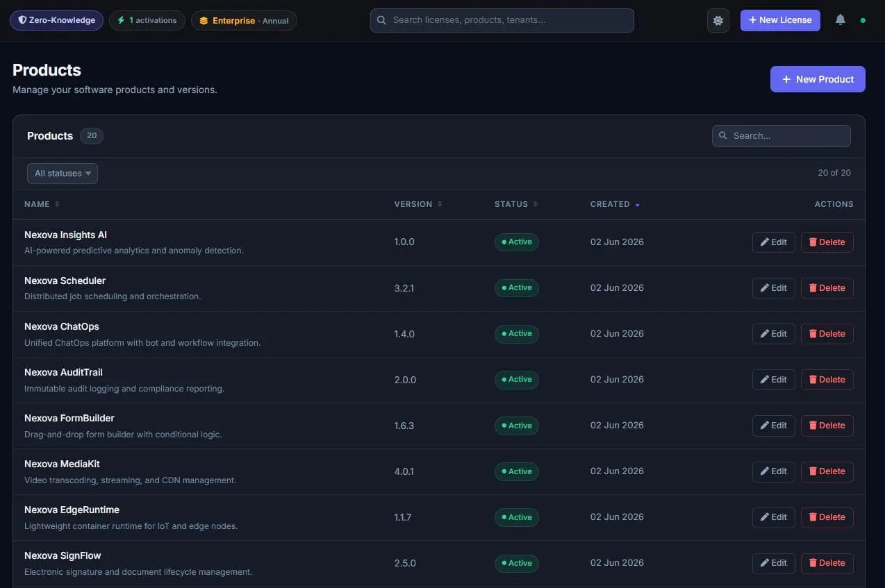Open All statuses filter dropdown
Viewport: 885px width, 588px height.
click(63, 174)
